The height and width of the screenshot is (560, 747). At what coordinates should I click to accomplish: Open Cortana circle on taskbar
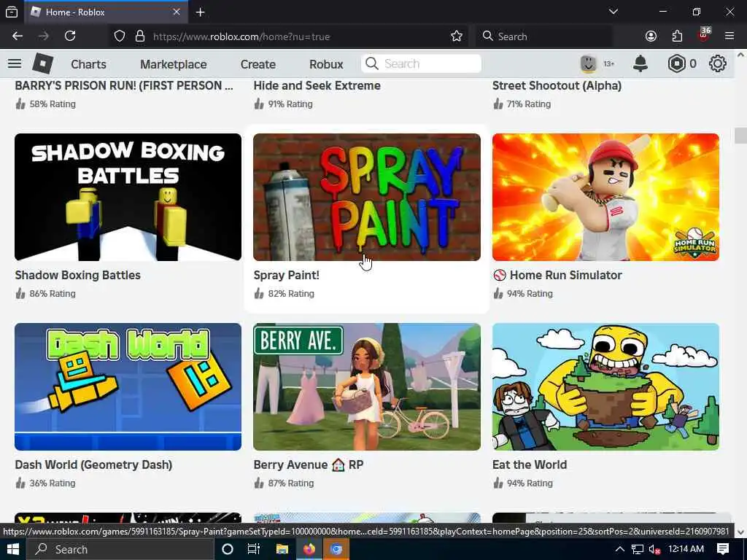(228, 549)
